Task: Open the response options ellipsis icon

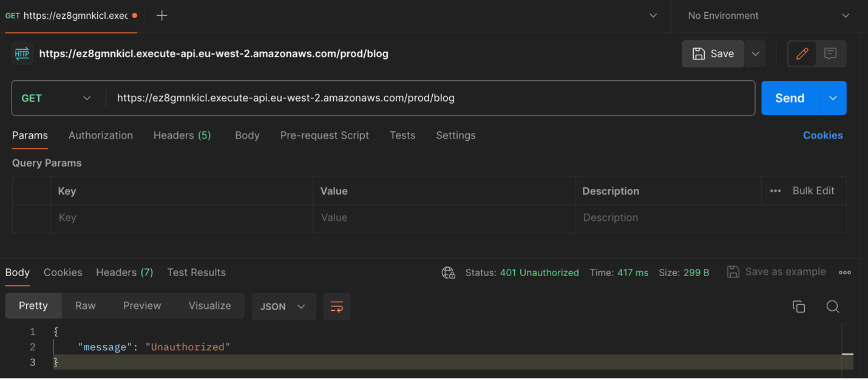Action: tap(844, 273)
